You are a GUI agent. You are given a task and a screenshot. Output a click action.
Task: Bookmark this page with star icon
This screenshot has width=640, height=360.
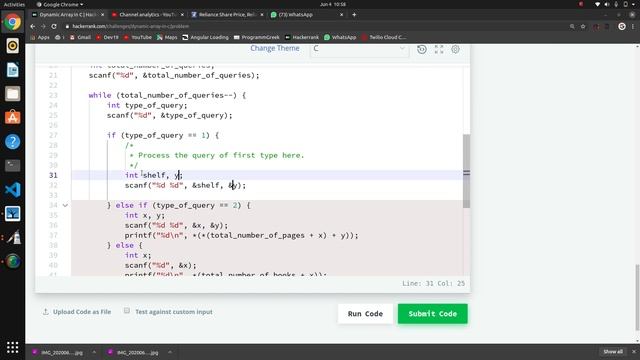583,26
